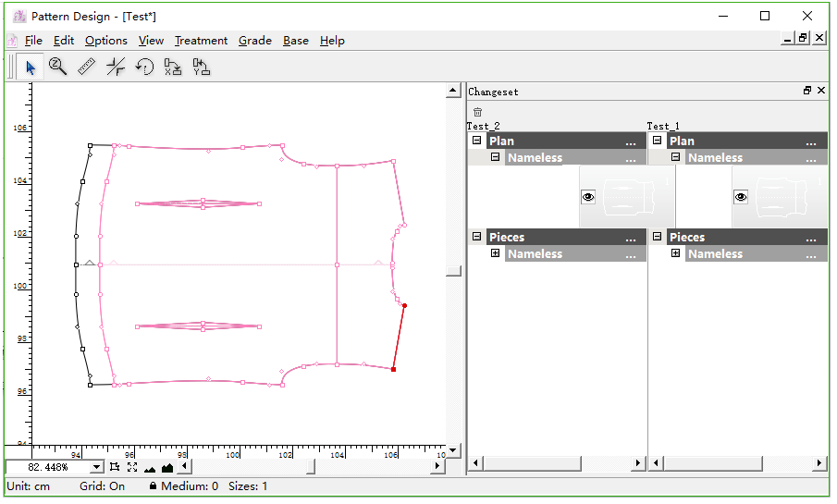Collapse the Plan section under Test_2
This screenshot has height=504, width=837.
pyautogui.click(x=477, y=141)
